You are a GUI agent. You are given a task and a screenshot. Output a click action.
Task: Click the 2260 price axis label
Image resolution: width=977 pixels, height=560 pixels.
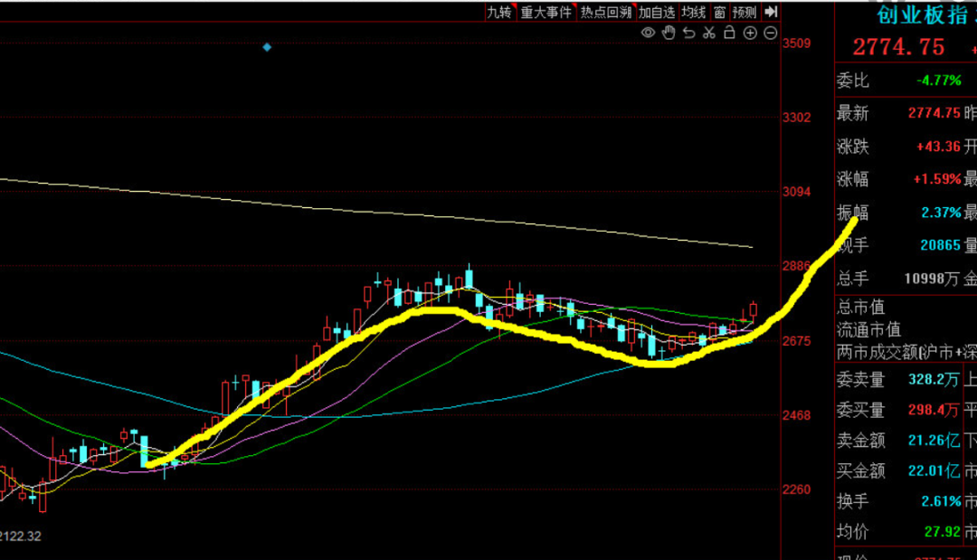[x=797, y=489]
